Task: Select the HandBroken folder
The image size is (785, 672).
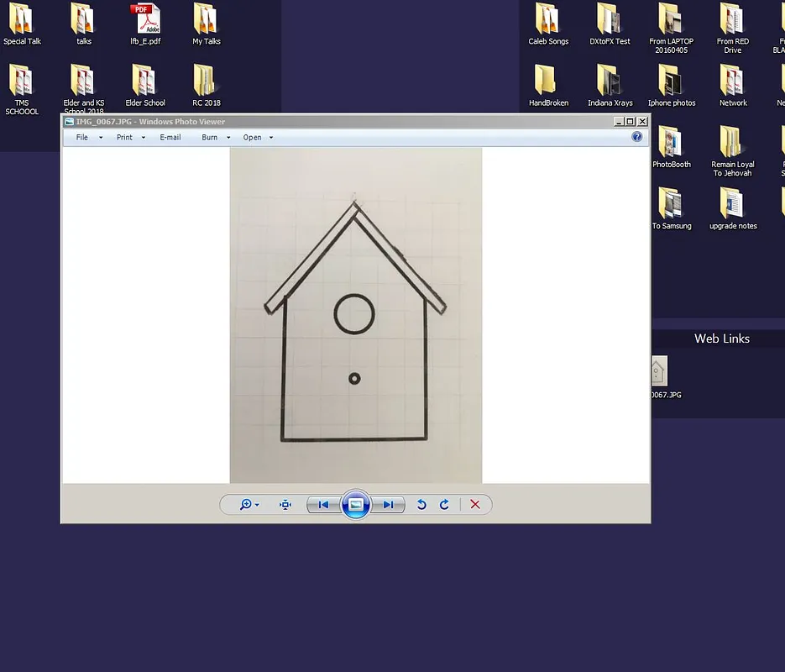Action: (548, 86)
